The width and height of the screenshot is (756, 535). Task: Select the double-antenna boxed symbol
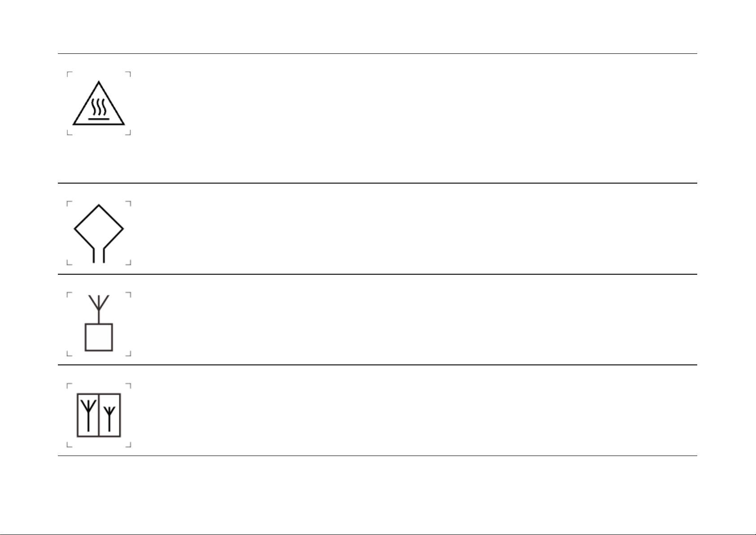coord(99,415)
